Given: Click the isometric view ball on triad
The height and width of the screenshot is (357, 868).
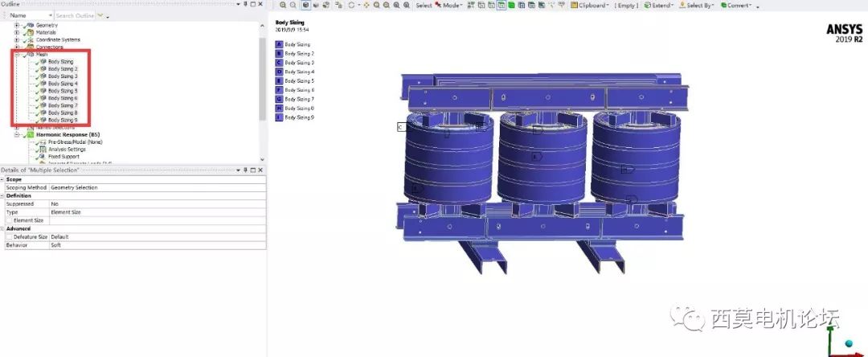Looking at the screenshot, I should 850,343.
